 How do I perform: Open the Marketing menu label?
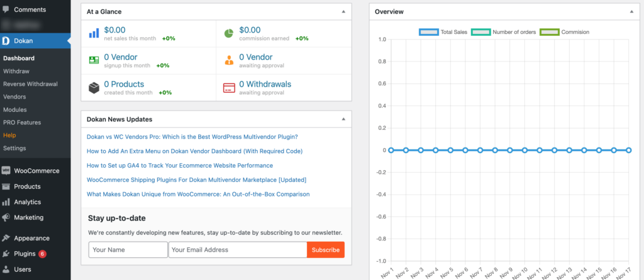(29, 218)
